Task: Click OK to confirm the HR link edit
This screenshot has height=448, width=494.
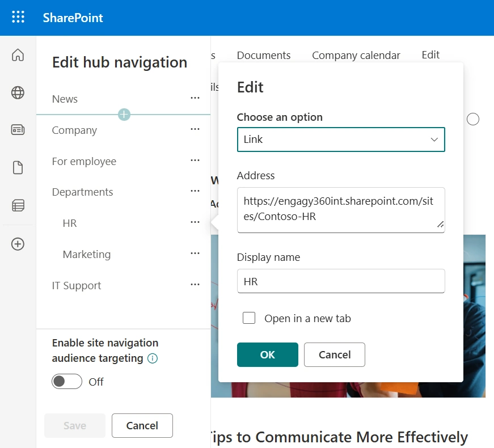Action: click(x=267, y=354)
